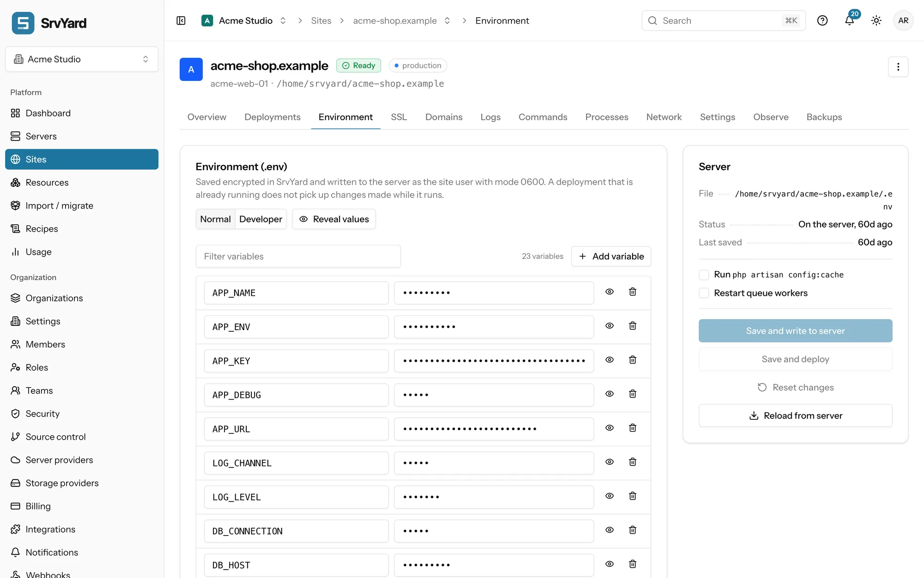Delete the APP_DEBUG variable
Image resolution: width=924 pixels, height=578 pixels.
632,394
